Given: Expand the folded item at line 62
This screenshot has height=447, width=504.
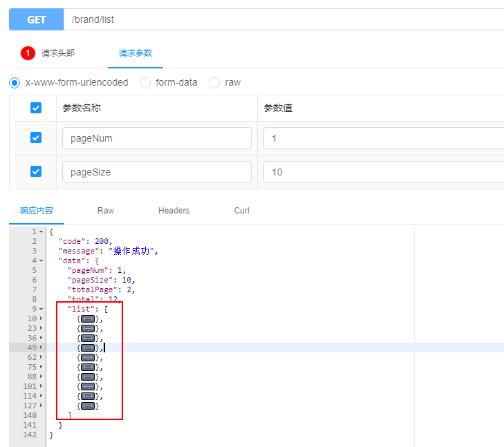Looking at the screenshot, I should click(x=41, y=357).
